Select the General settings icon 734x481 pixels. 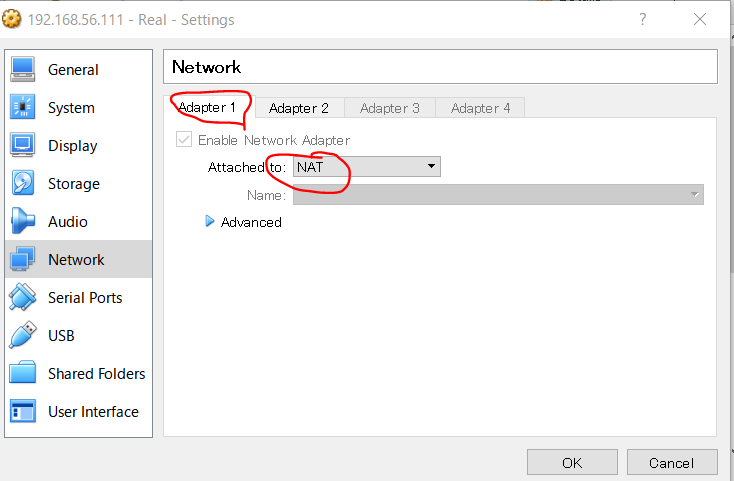[x=23, y=69]
